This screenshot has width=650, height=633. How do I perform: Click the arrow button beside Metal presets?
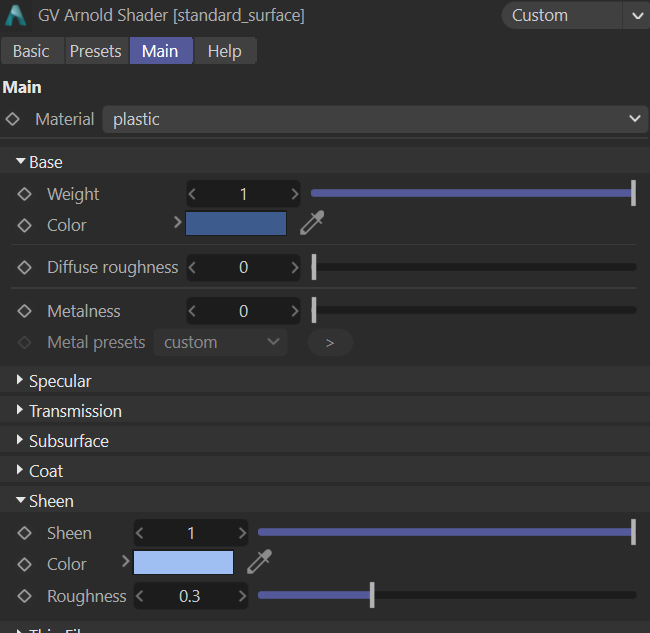point(330,342)
